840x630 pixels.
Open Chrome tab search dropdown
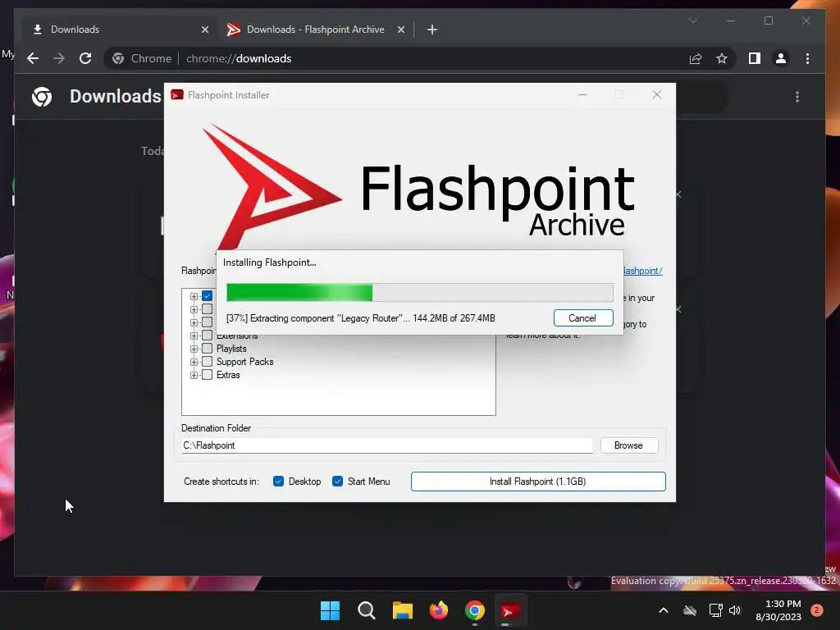coord(692,21)
